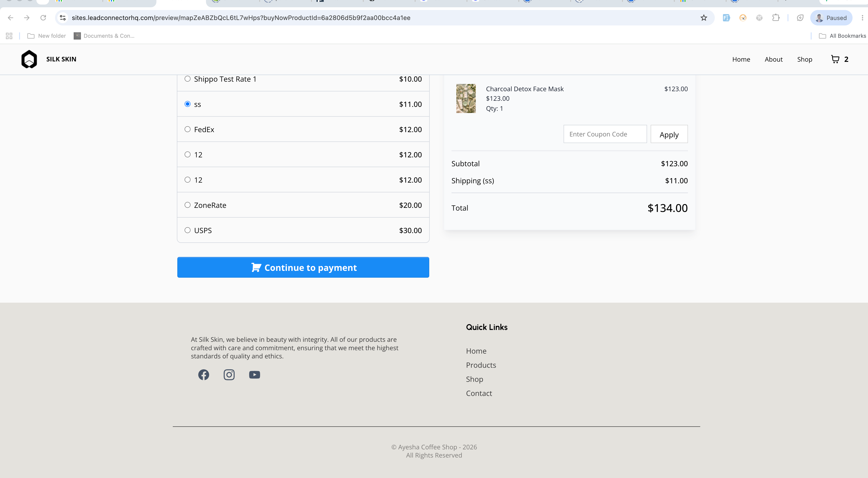
Task: Select the USPS shipping option
Action: [x=188, y=230]
